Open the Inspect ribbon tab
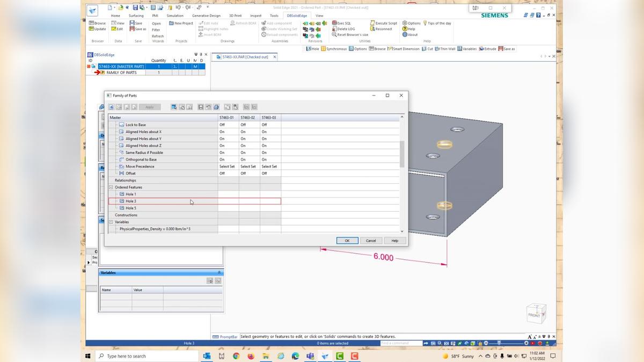This screenshot has height=362, width=644. coord(255,16)
